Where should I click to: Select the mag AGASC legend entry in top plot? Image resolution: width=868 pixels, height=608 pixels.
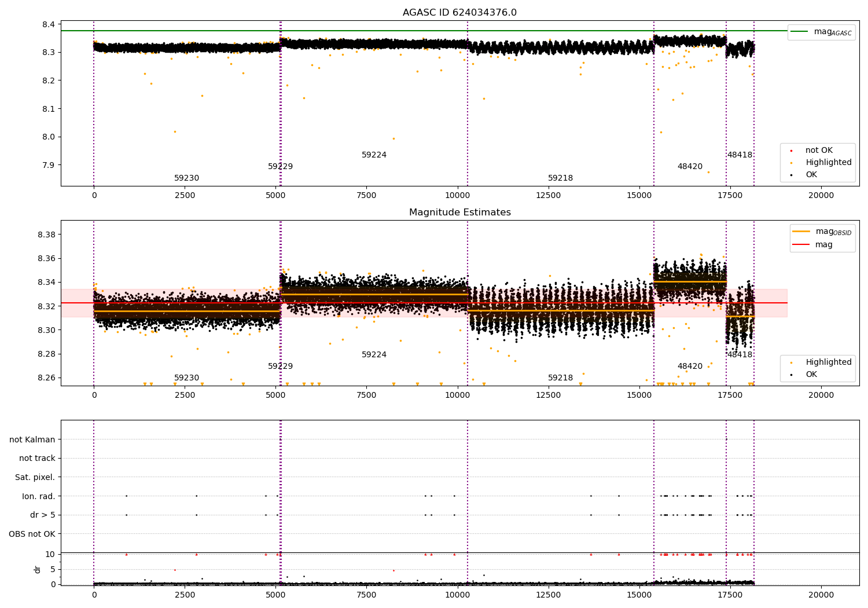(x=822, y=32)
